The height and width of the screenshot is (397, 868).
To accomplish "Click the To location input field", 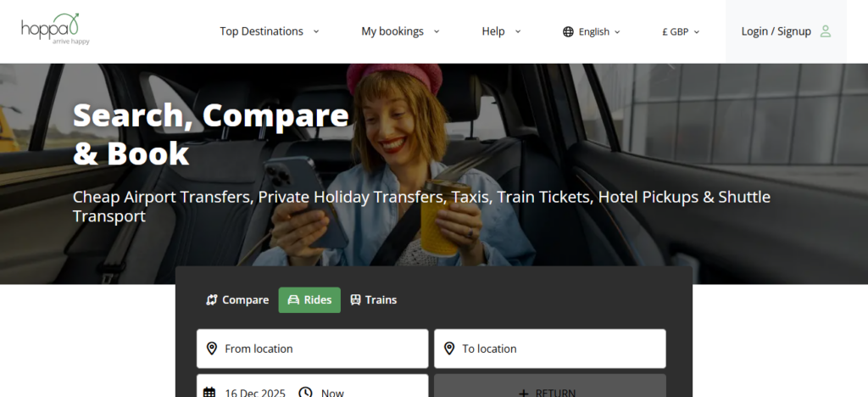I will pos(549,349).
